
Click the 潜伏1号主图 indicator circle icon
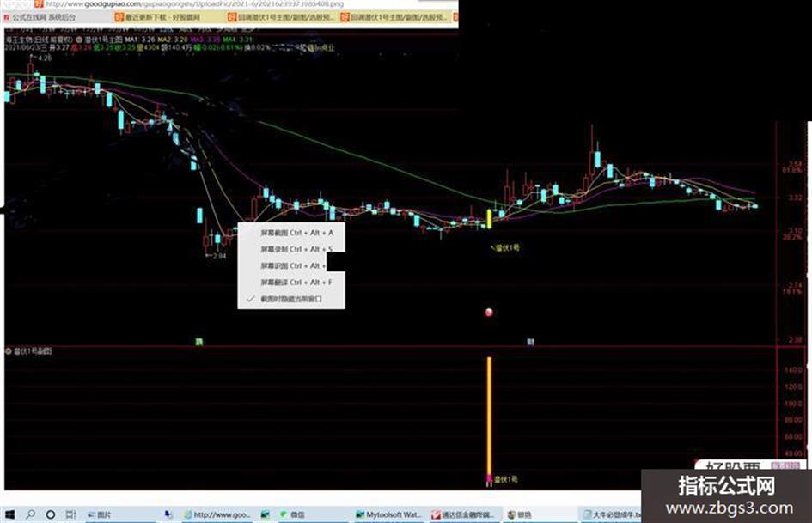(79, 40)
